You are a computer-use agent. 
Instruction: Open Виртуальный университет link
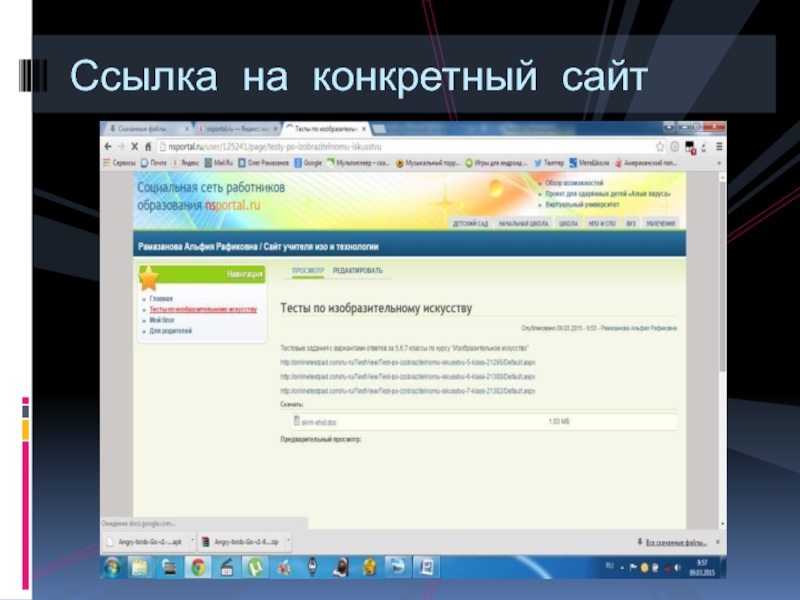point(582,205)
